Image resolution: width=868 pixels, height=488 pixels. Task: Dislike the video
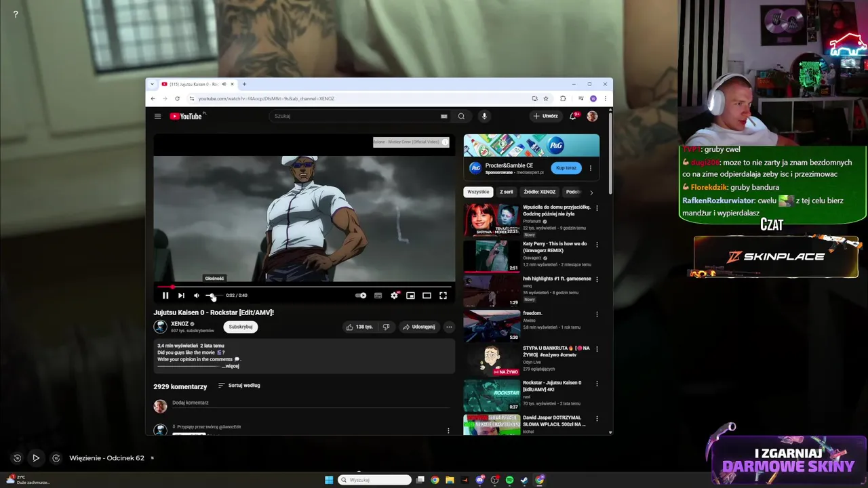pos(386,327)
